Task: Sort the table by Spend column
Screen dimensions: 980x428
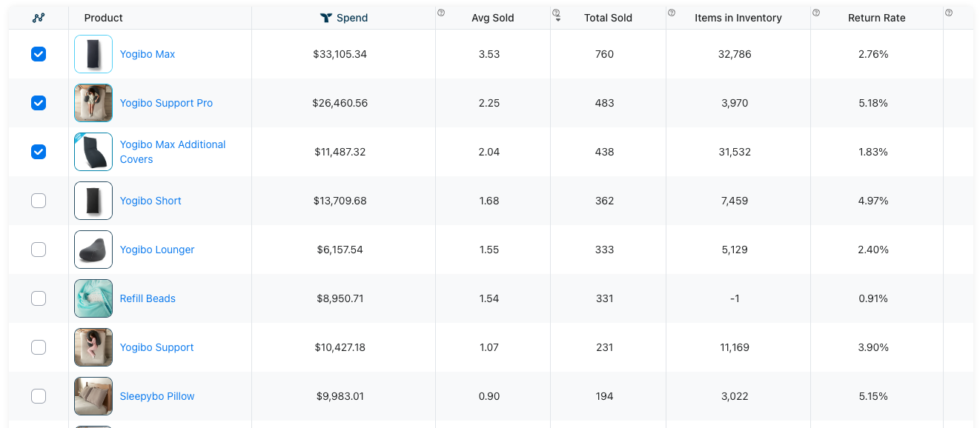Action: point(352,18)
